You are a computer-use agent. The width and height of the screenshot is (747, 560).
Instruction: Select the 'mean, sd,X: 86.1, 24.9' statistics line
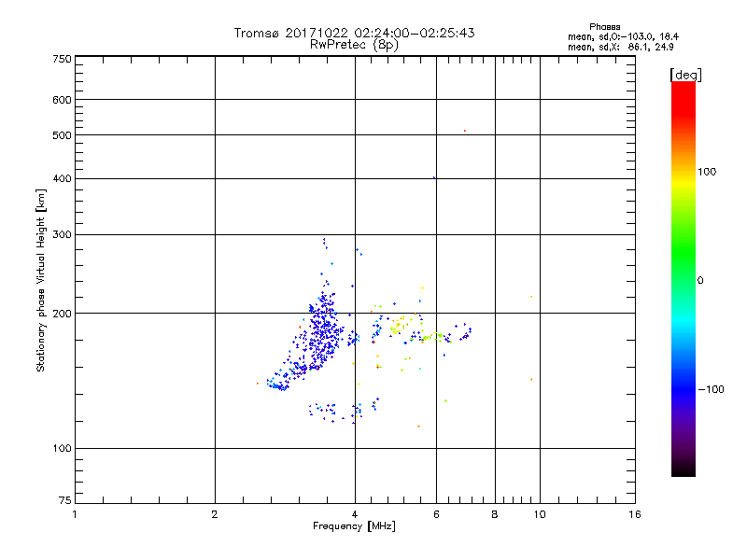click(x=620, y=48)
